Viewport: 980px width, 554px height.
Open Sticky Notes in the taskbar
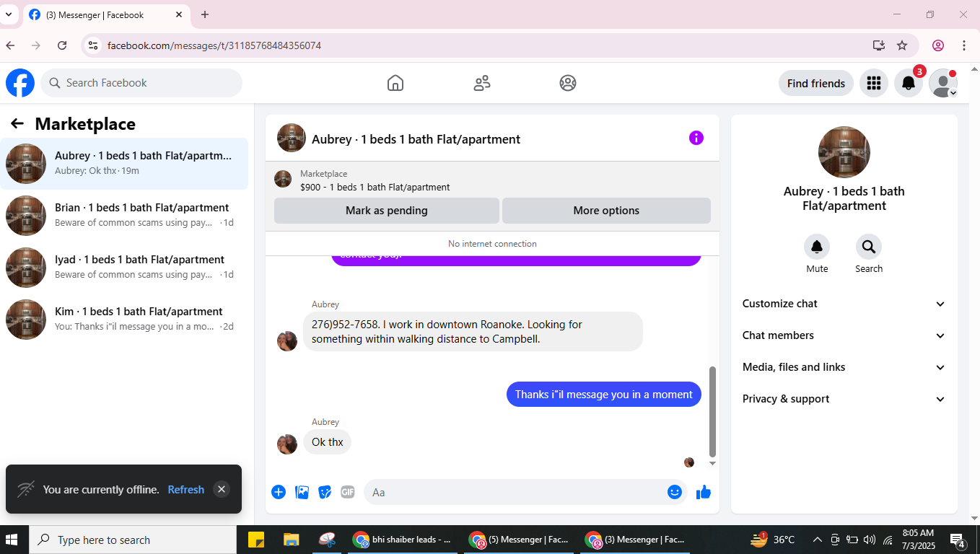[256, 540]
